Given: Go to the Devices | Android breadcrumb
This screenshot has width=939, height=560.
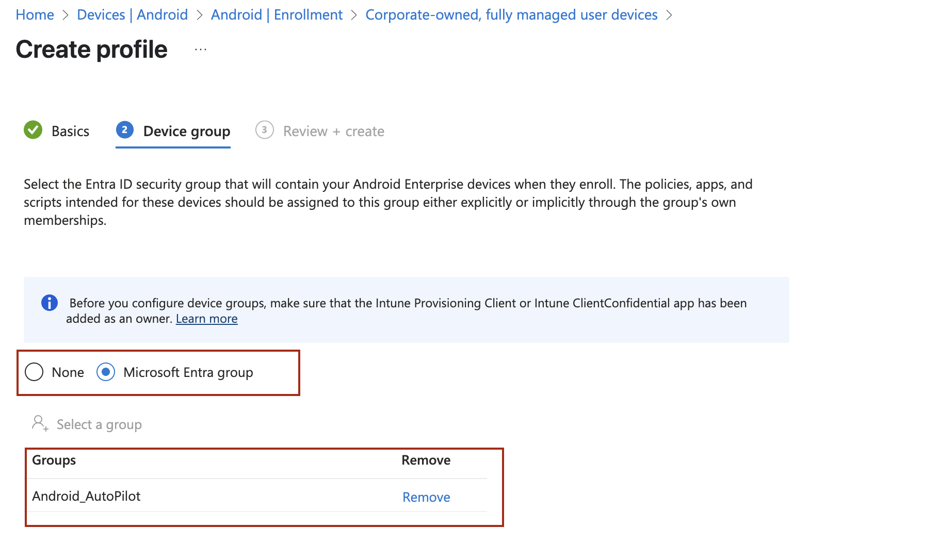Looking at the screenshot, I should coord(132,15).
